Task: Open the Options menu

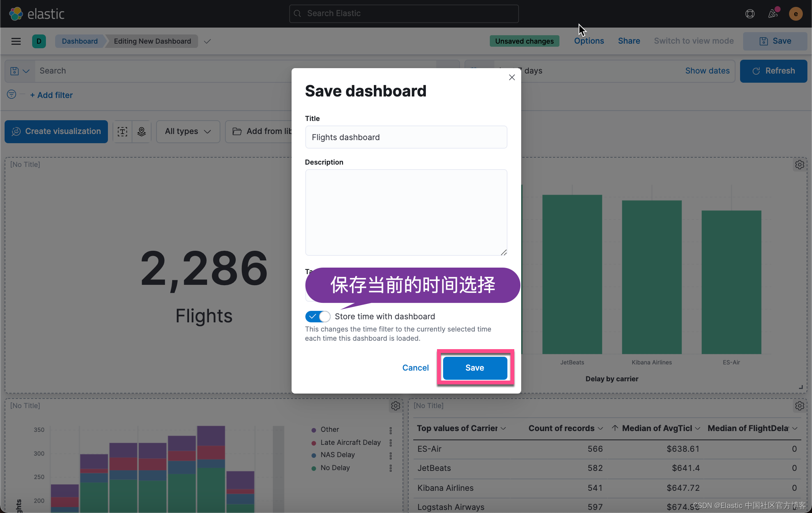Action: (589, 41)
